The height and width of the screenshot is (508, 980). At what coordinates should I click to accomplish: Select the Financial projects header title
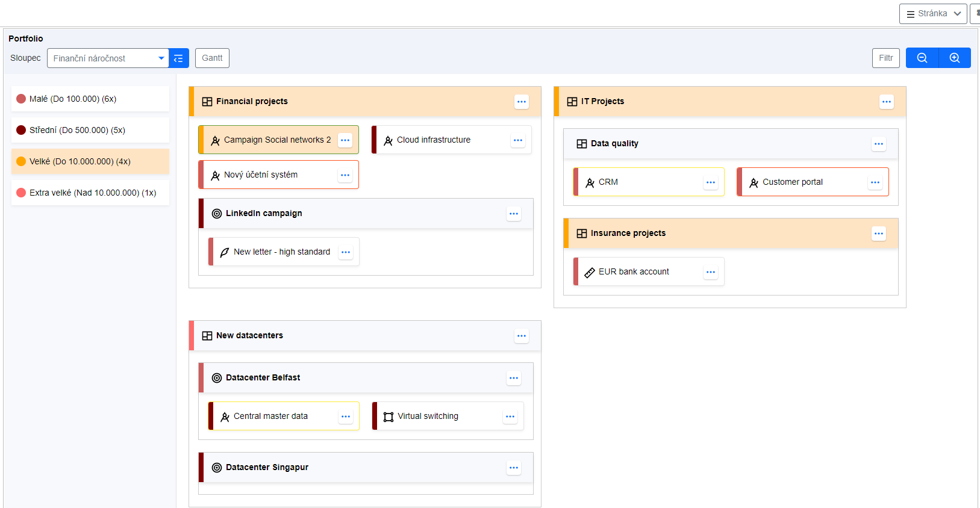click(x=252, y=101)
